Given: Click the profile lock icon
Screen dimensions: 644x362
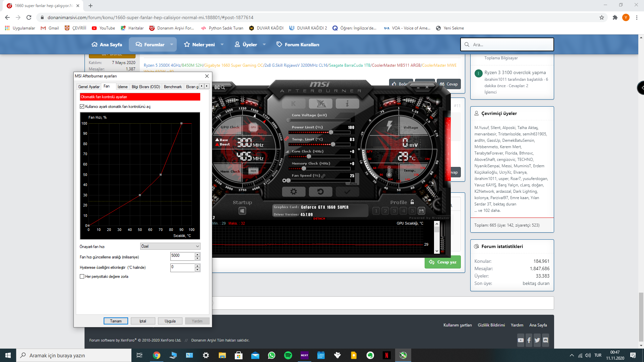Looking at the screenshot, I should 412,202.
